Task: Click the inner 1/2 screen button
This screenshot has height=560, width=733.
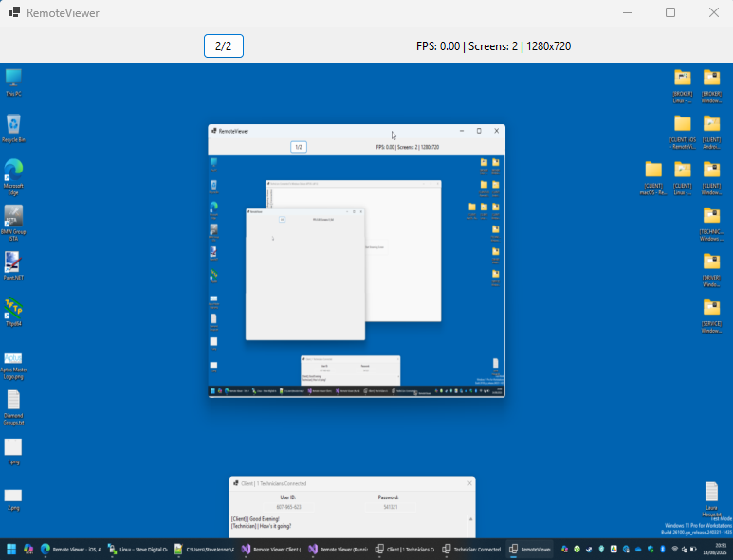Action: point(299,147)
